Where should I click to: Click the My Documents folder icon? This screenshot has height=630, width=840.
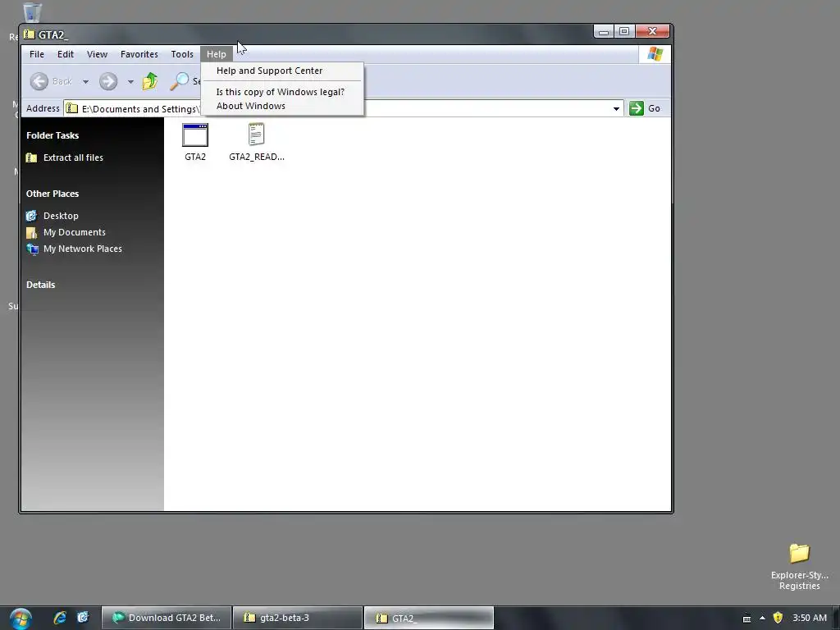[x=32, y=232]
